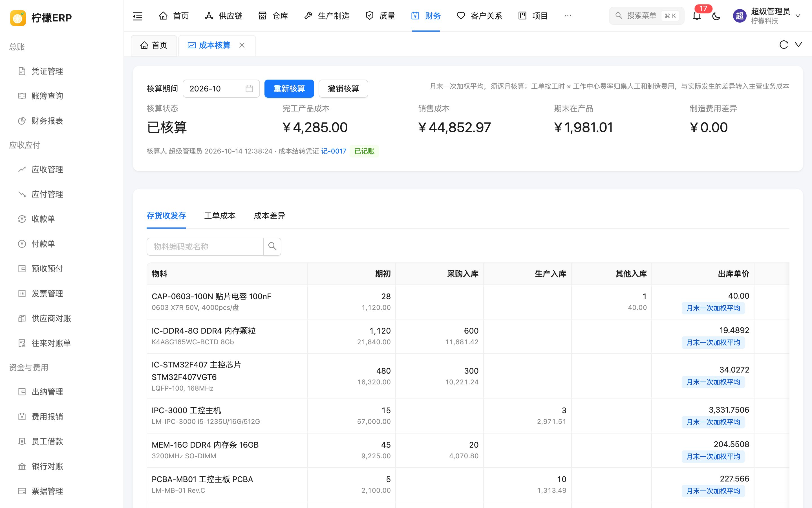Click the 超 user avatar

click(740, 16)
